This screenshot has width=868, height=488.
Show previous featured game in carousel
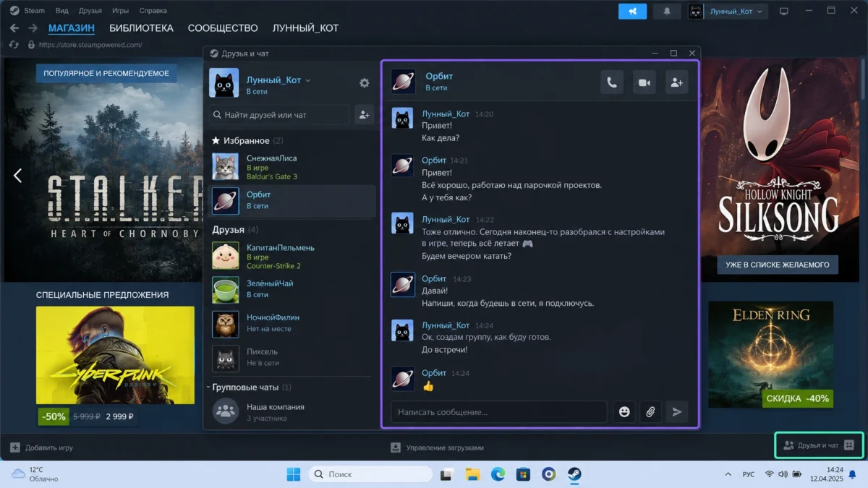[18, 175]
